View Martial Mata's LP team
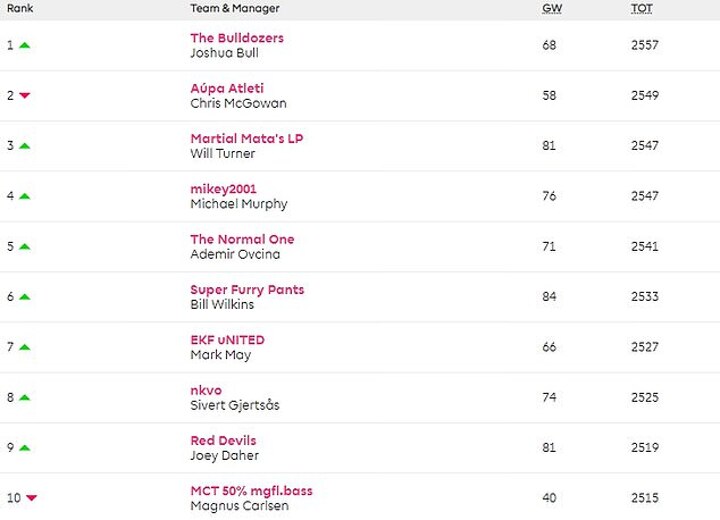The image size is (720, 520). click(246, 138)
